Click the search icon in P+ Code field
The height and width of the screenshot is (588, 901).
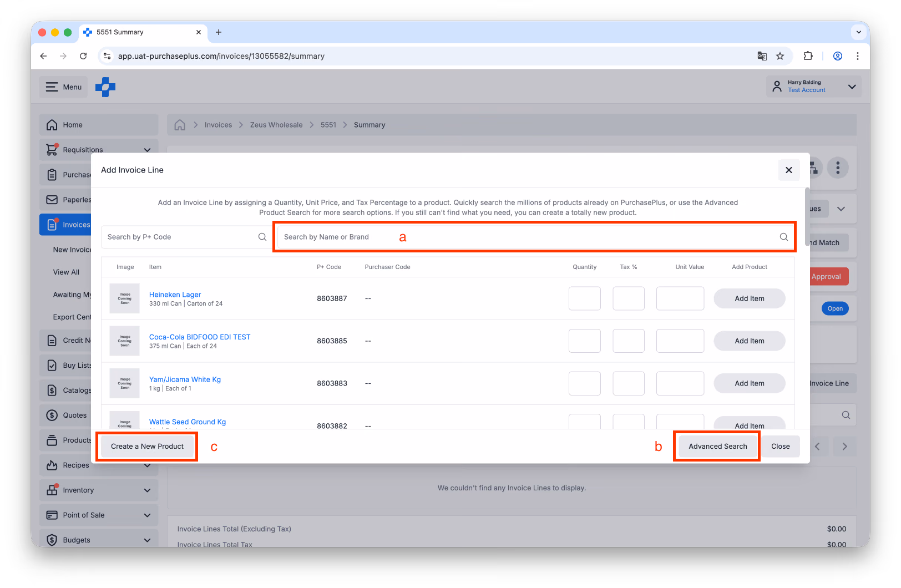262,237
